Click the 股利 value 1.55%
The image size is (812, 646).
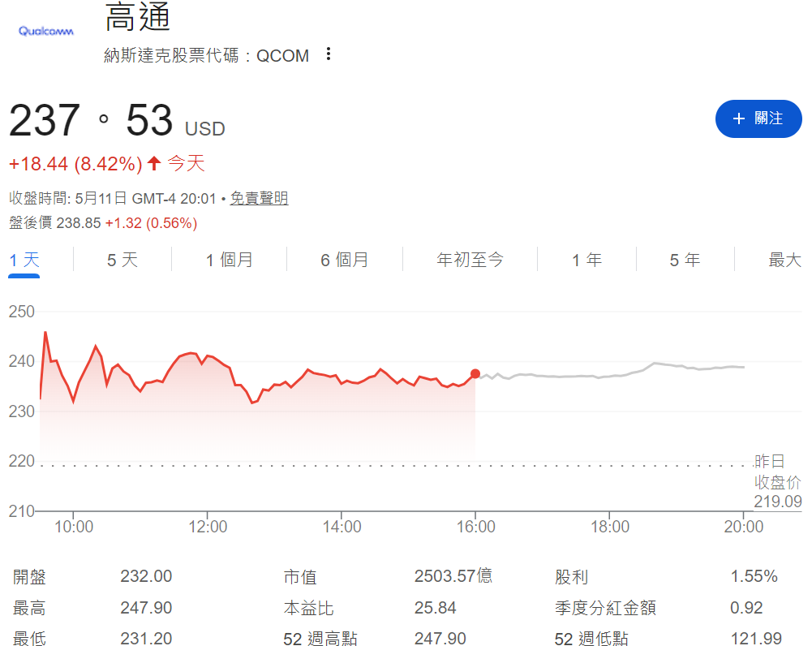754,576
